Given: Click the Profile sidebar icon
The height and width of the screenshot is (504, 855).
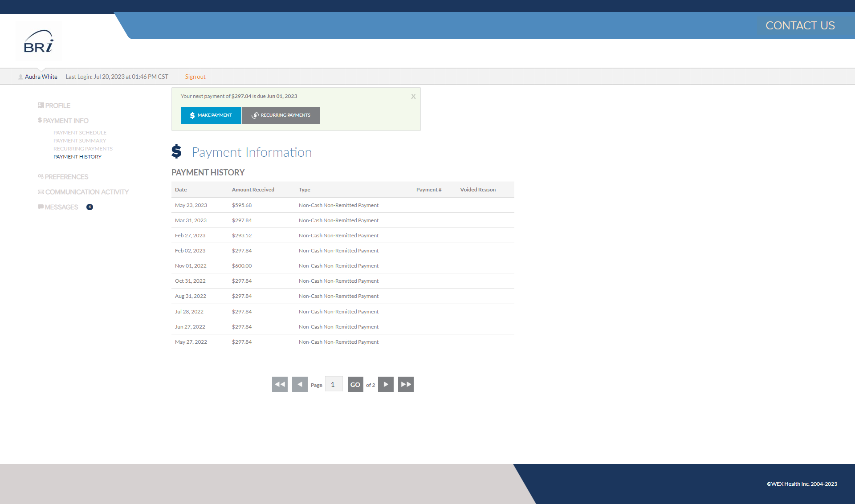Looking at the screenshot, I should point(41,105).
